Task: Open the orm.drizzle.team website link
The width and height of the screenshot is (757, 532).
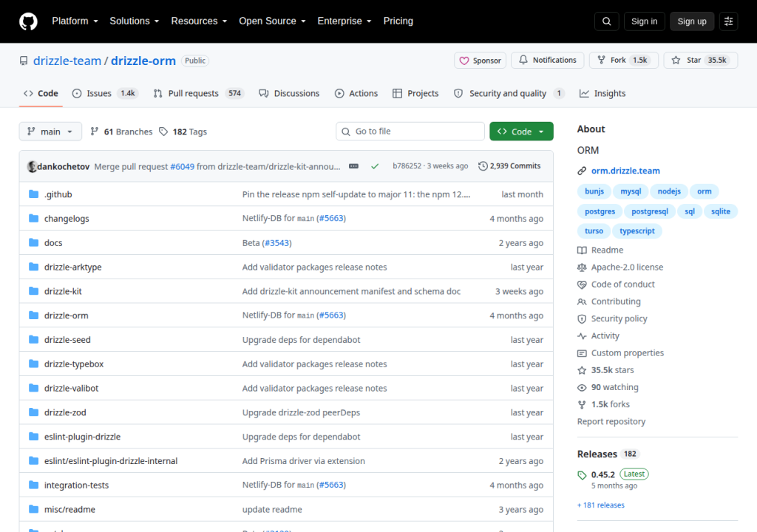Action: coord(625,171)
